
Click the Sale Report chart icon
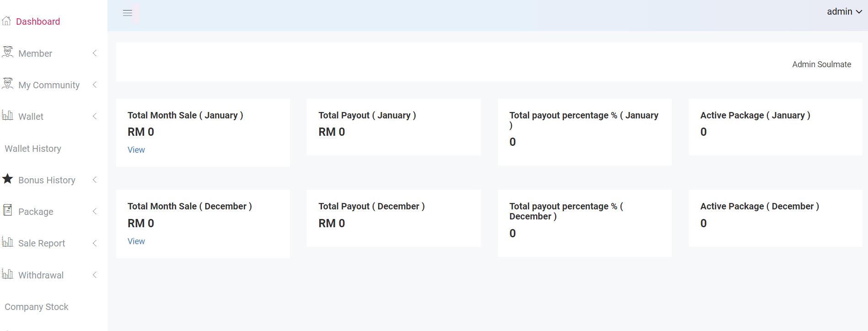[x=7, y=242]
